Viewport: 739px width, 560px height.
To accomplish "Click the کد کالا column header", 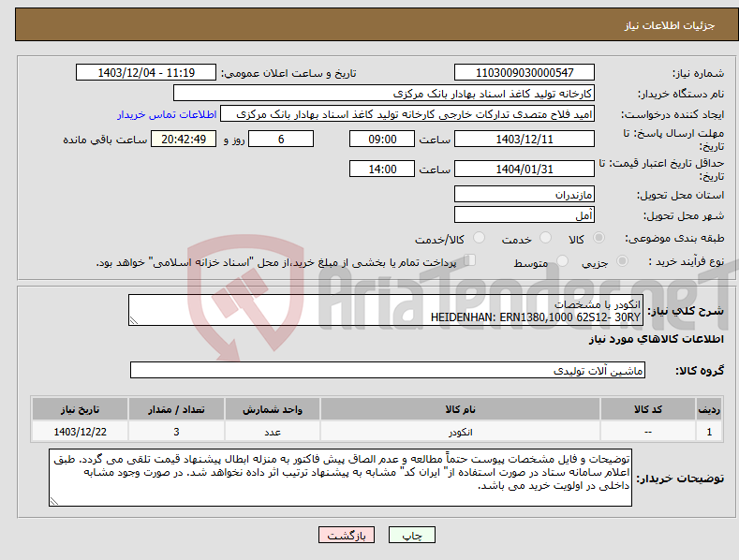I will [648, 409].
